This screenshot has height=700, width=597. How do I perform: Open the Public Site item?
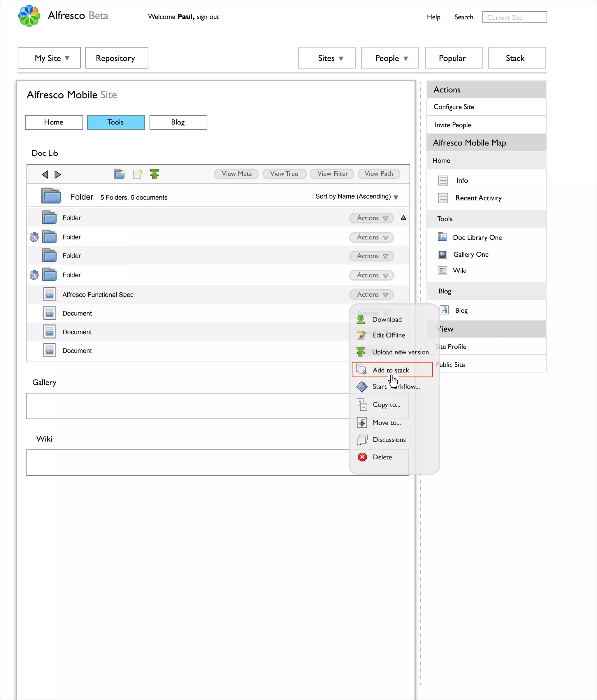pyautogui.click(x=486, y=364)
